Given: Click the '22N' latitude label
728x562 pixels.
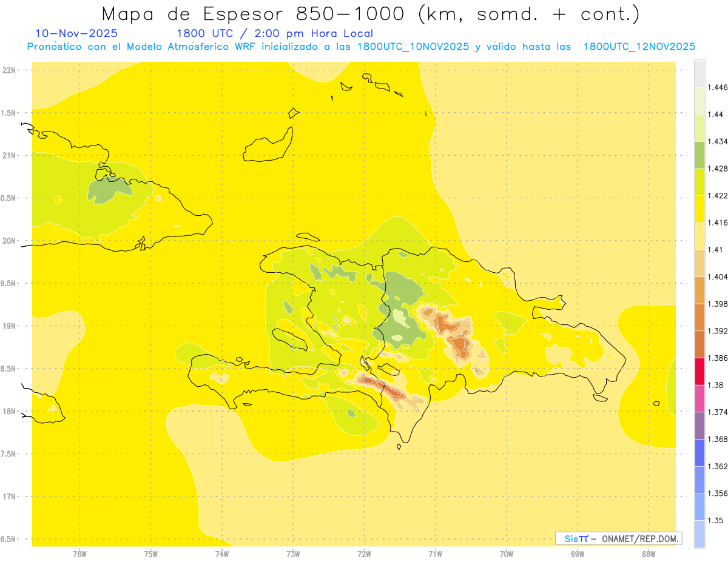Looking at the screenshot, I should [x=9, y=70].
